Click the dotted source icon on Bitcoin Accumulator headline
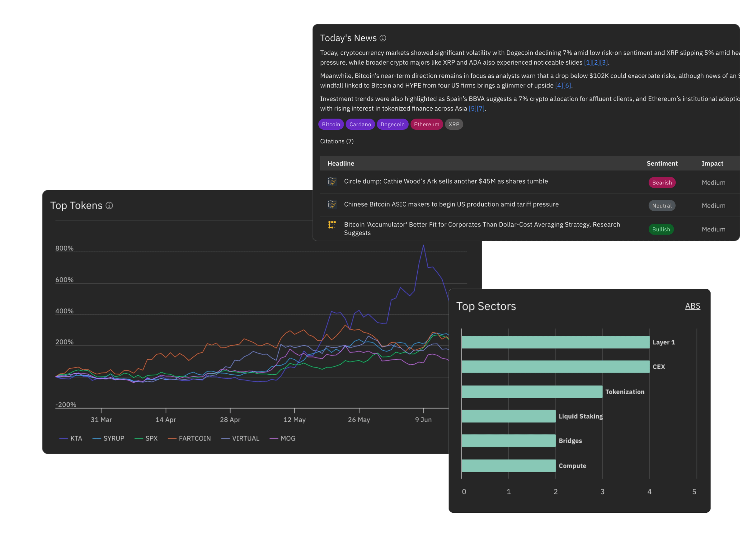The image size is (747, 560). 332,225
